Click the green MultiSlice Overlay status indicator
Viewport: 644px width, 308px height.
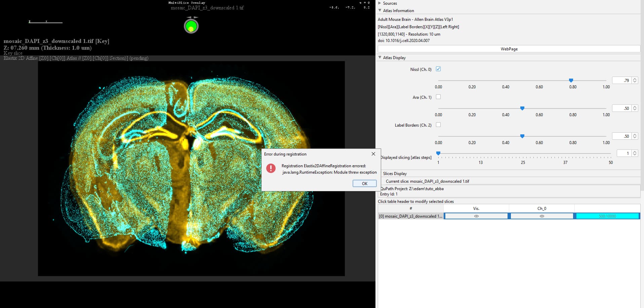click(x=191, y=25)
